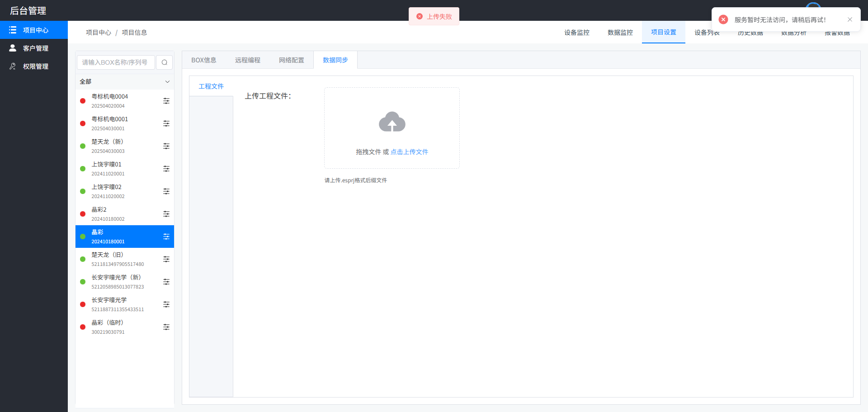
Task: Open settings icon for 上饶宇瞳02
Action: click(166, 191)
